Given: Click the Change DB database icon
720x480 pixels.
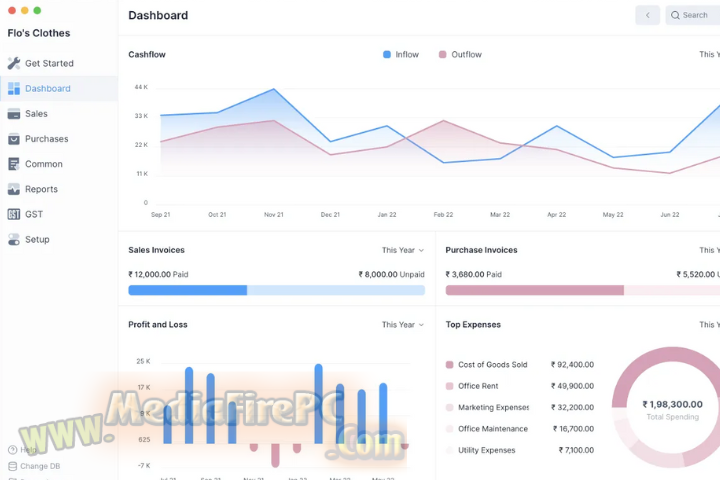Looking at the screenshot, I should click(x=13, y=466).
